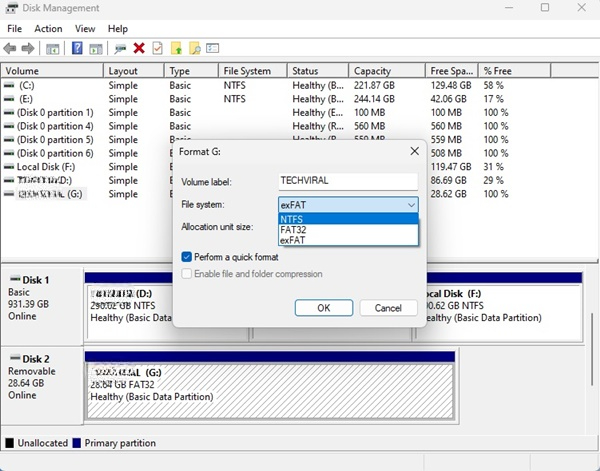Sort by Status column header
This screenshot has width=600, height=471.
click(318, 71)
